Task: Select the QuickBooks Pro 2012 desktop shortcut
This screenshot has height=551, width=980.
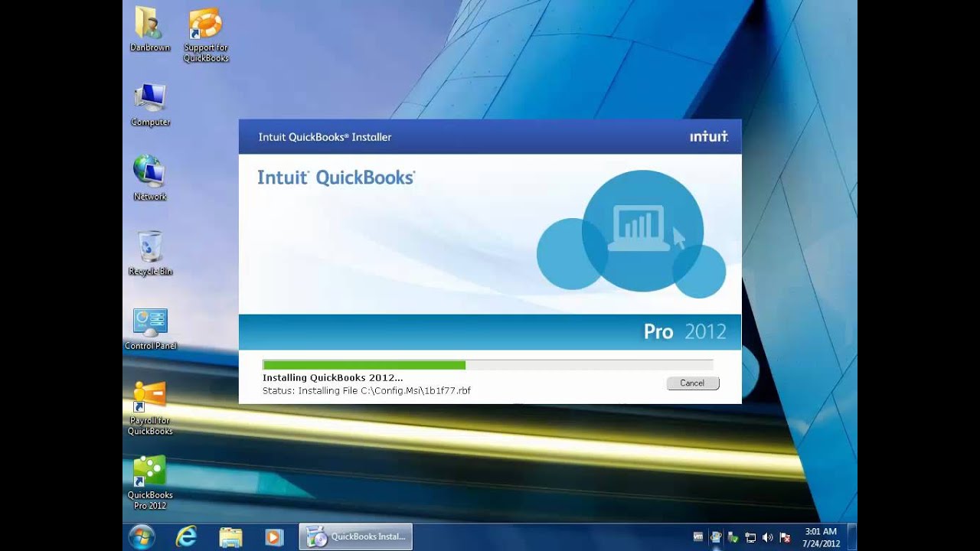Action: pyautogui.click(x=150, y=483)
